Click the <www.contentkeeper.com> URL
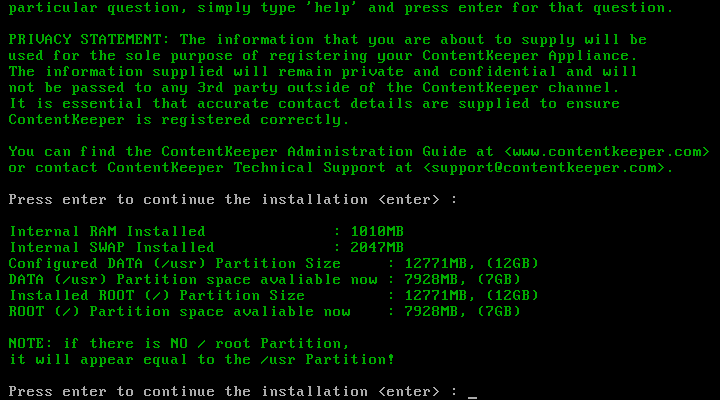Image resolution: width=720 pixels, height=400 pixels. pos(607,152)
